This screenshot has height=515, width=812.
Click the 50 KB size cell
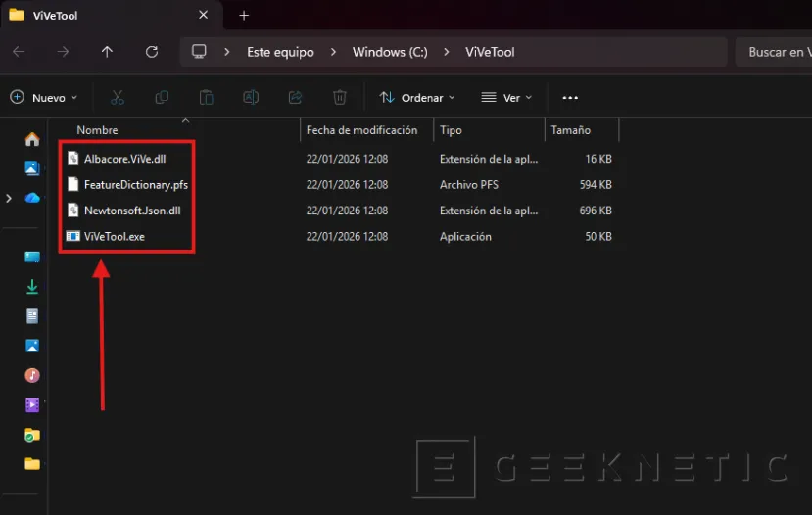598,237
